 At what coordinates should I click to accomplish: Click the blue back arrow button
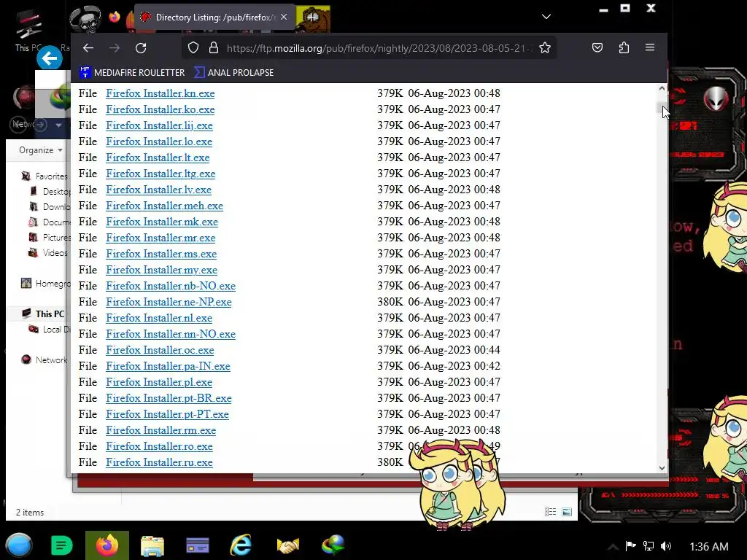click(x=50, y=58)
